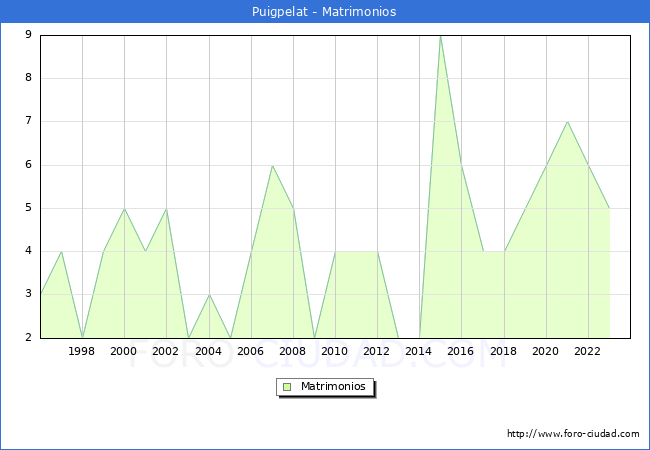Click the y-axis label 5
This screenshot has width=650, height=450.
tap(28, 208)
